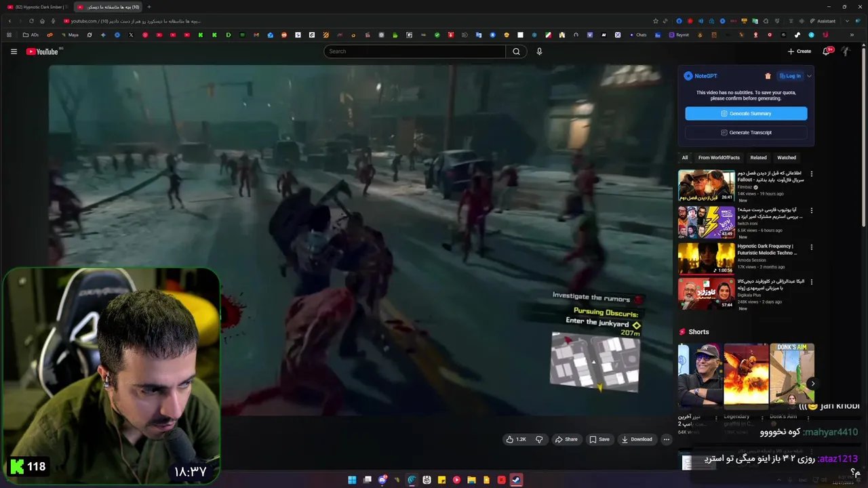Open the YouTube notifications bell

click(827, 52)
